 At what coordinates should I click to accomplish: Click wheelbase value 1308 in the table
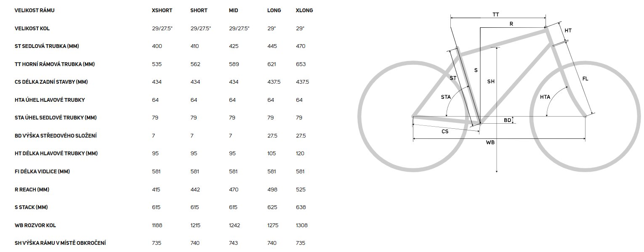(302, 225)
